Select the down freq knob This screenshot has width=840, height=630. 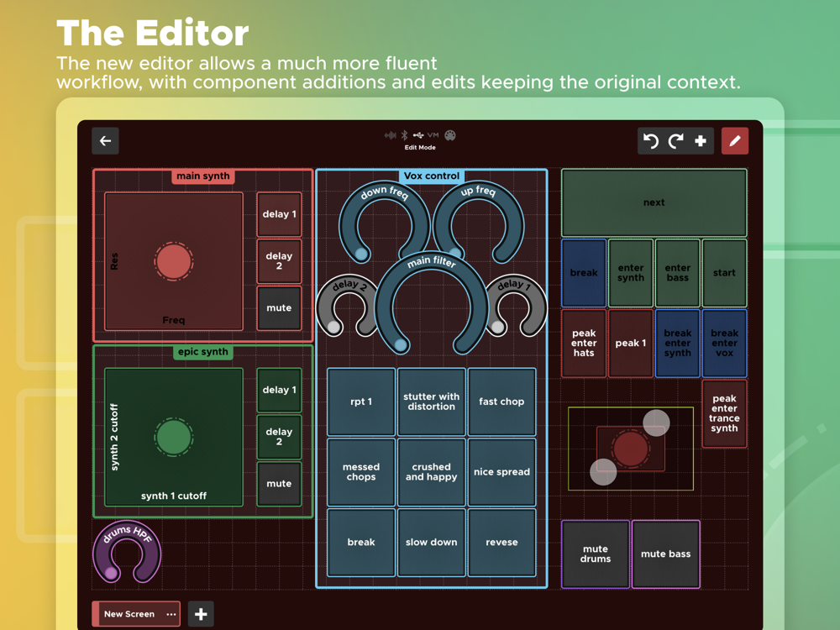pos(385,221)
